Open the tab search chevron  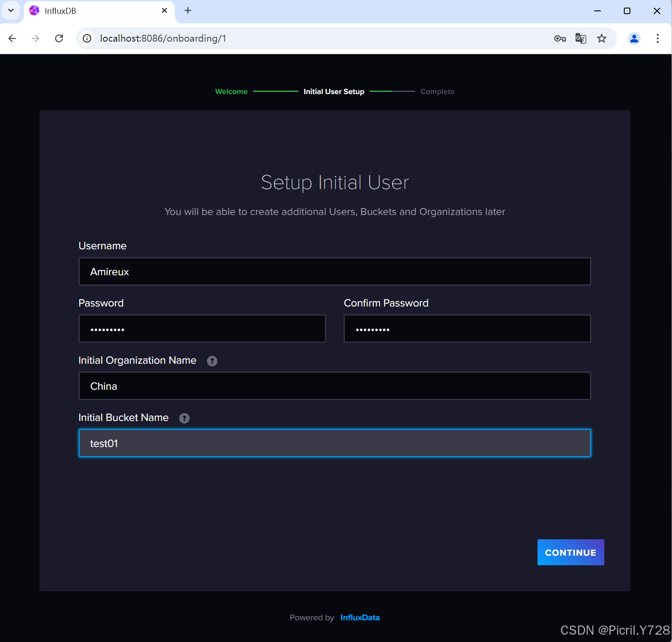click(11, 10)
